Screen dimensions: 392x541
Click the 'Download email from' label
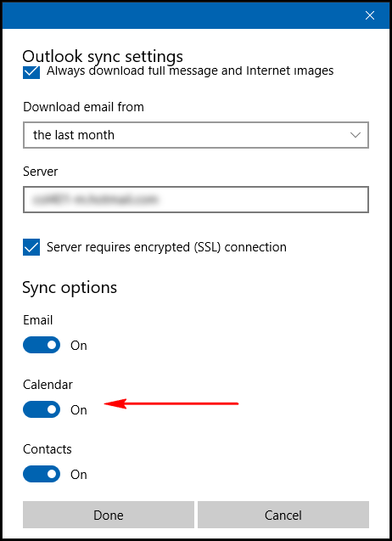pyautogui.click(x=83, y=107)
